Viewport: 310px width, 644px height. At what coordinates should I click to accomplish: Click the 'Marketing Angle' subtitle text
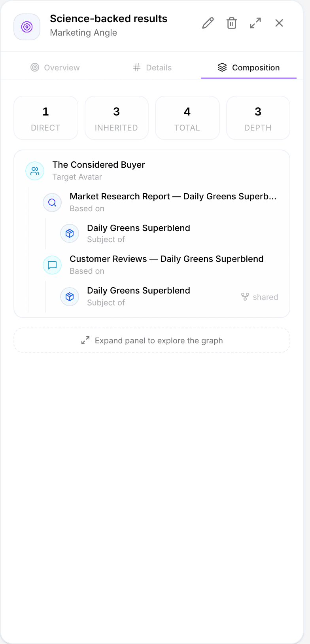(x=83, y=32)
